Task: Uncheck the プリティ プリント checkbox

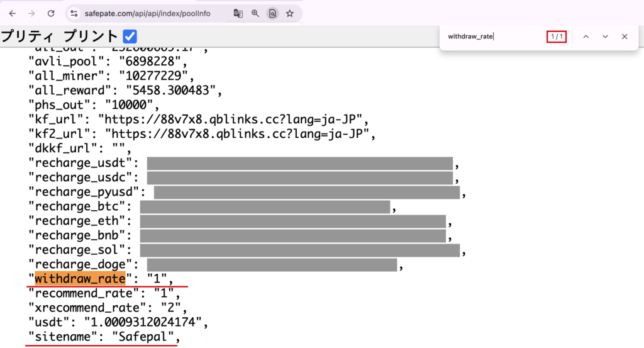Action: (x=130, y=36)
